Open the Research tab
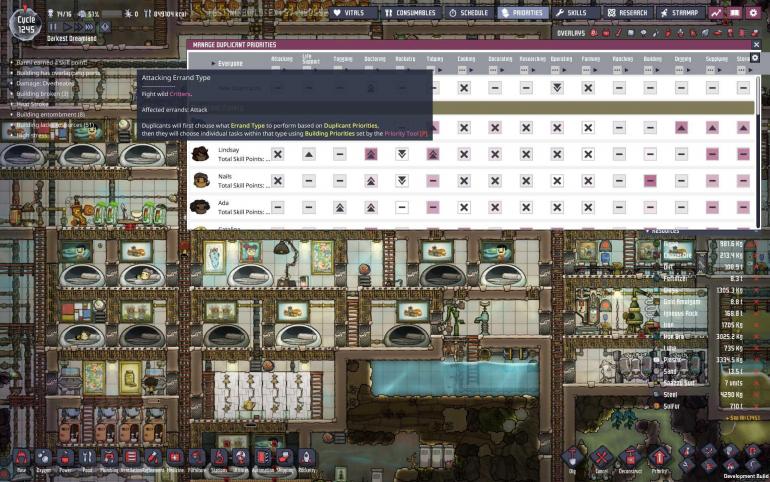This screenshot has width=770, height=482. tap(628, 13)
